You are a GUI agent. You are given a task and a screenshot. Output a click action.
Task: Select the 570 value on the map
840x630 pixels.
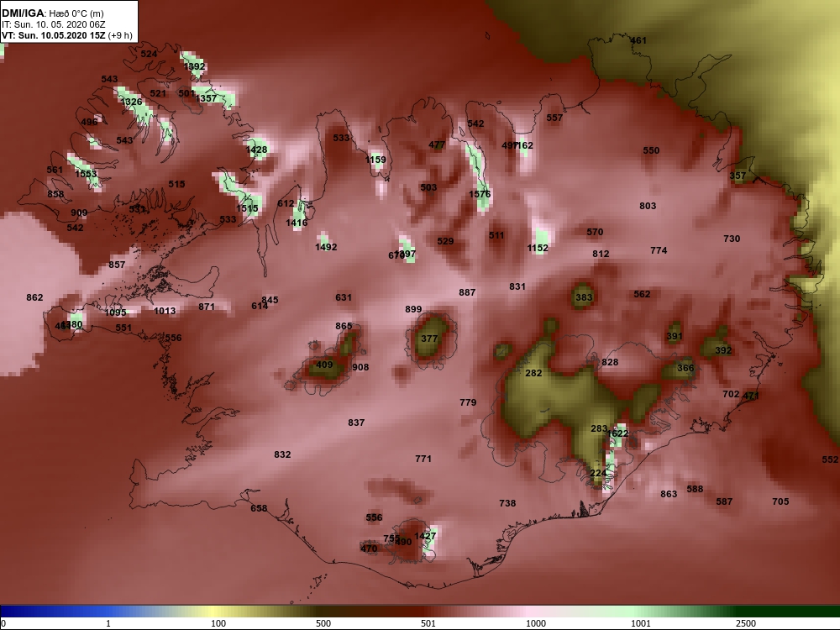595,232
